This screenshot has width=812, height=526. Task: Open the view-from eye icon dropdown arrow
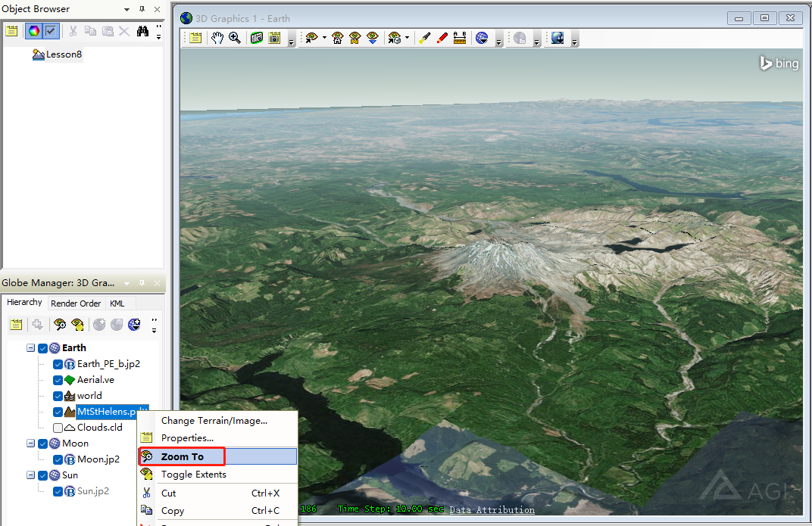(324, 38)
